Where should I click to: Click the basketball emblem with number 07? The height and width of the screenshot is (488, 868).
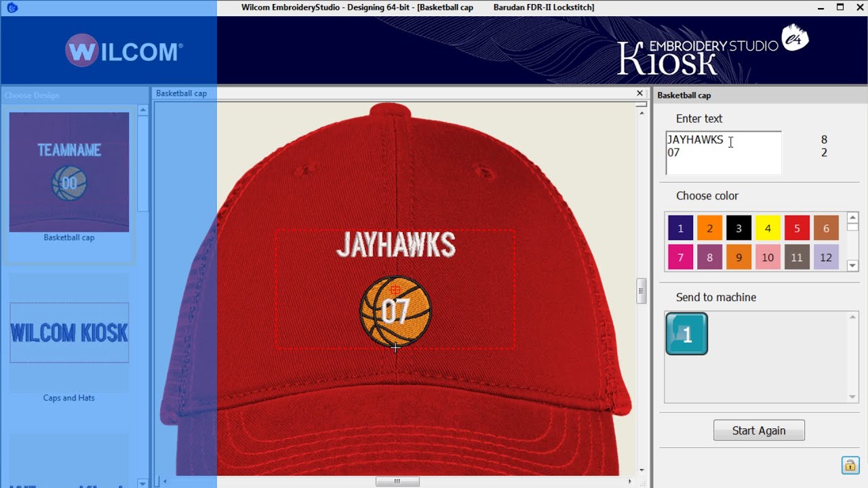395,311
